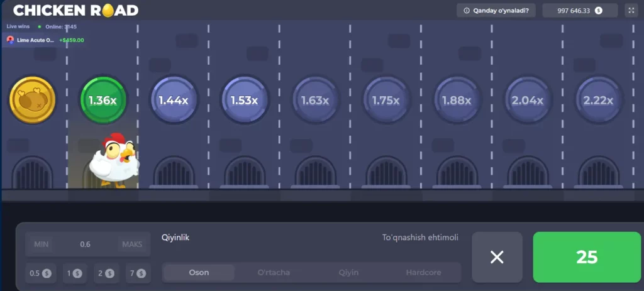This screenshot has height=291, width=644.
Task: Select Oson difficulty level
Action: [199, 273]
